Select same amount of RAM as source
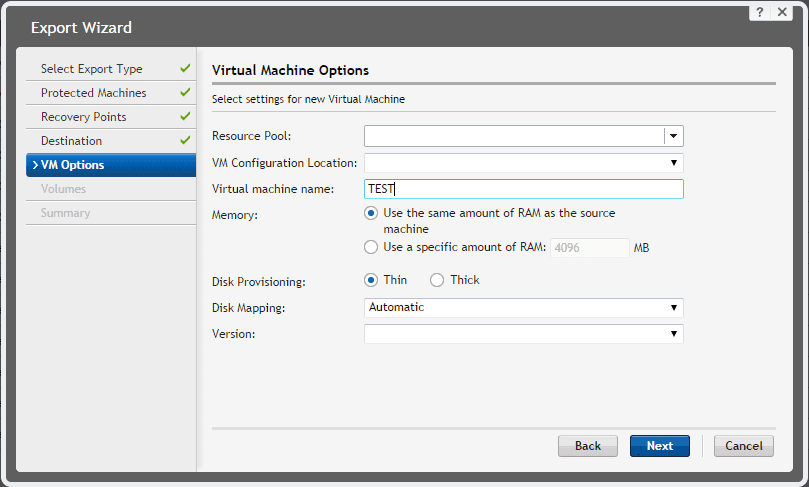 371,213
